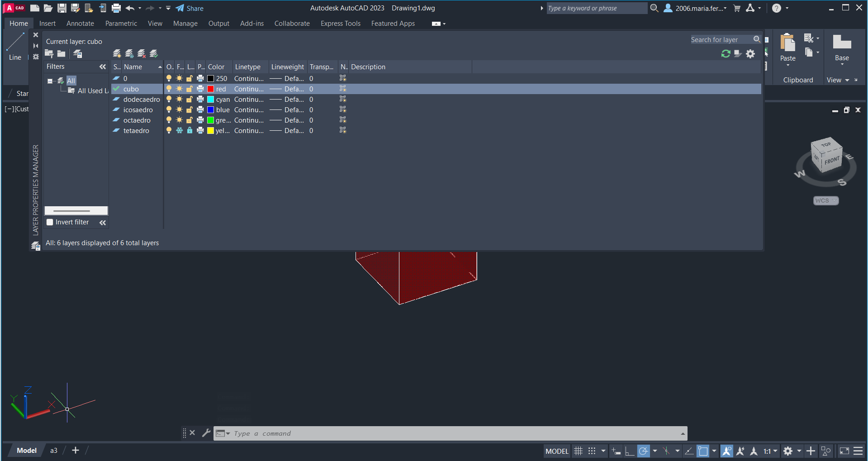Toggle Polar Tracking in the status bar
The image size is (868, 461).
[x=643, y=451]
